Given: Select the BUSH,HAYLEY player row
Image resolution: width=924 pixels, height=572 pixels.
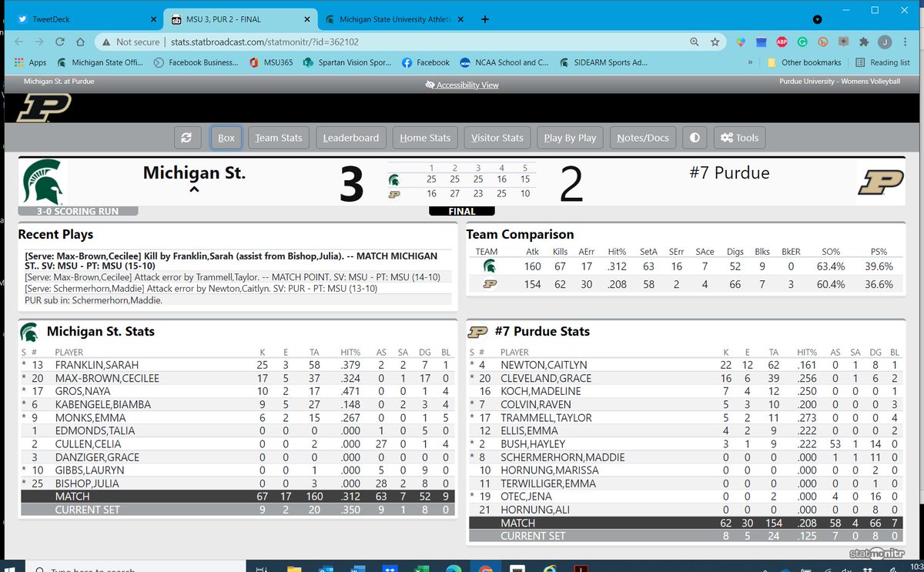Looking at the screenshot, I should pyautogui.click(x=685, y=444).
